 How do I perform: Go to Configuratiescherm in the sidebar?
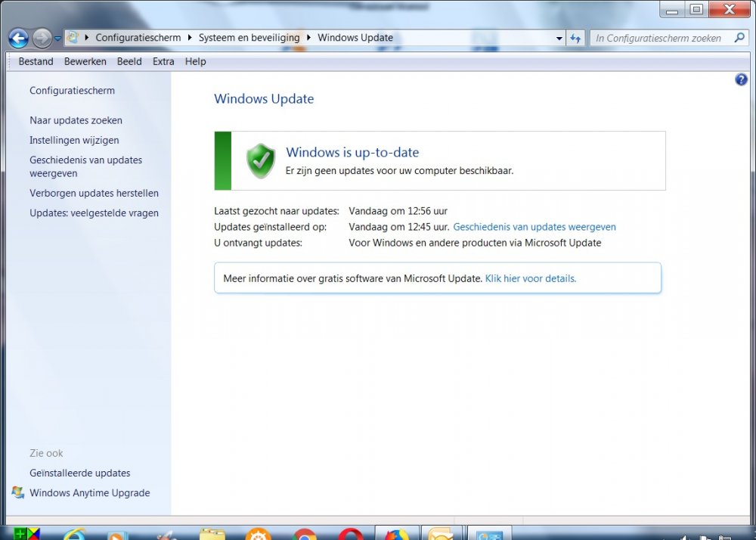coord(73,91)
